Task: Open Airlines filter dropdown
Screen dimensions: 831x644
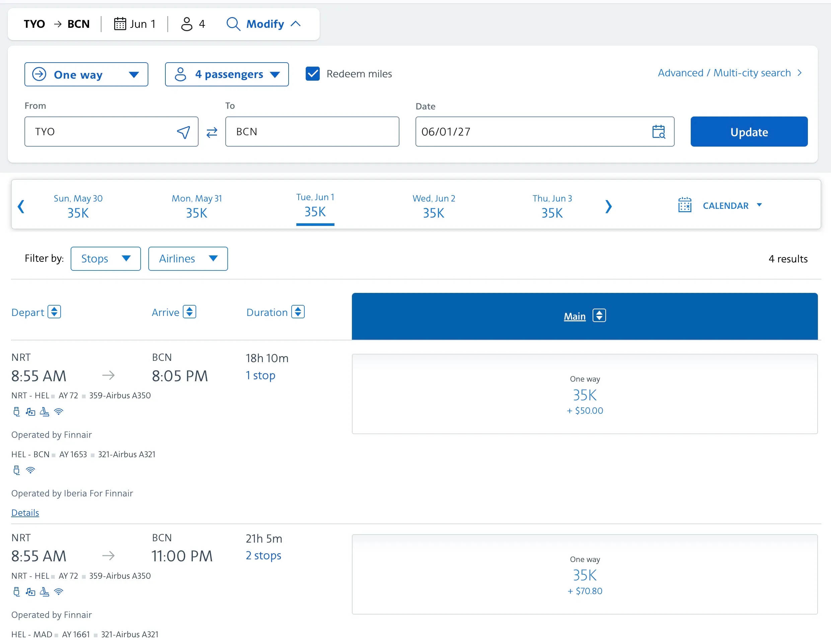Action: click(x=188, y=259)
